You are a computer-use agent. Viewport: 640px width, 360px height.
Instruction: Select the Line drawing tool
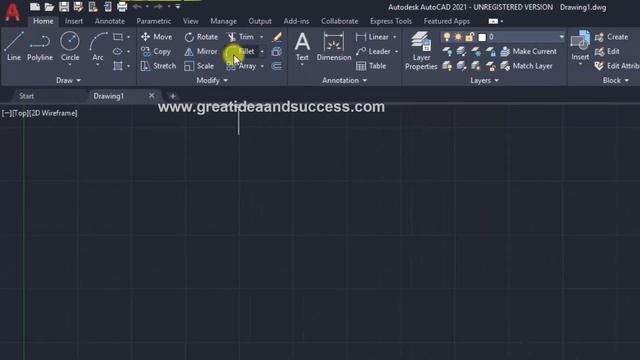(x=13, y=47)
